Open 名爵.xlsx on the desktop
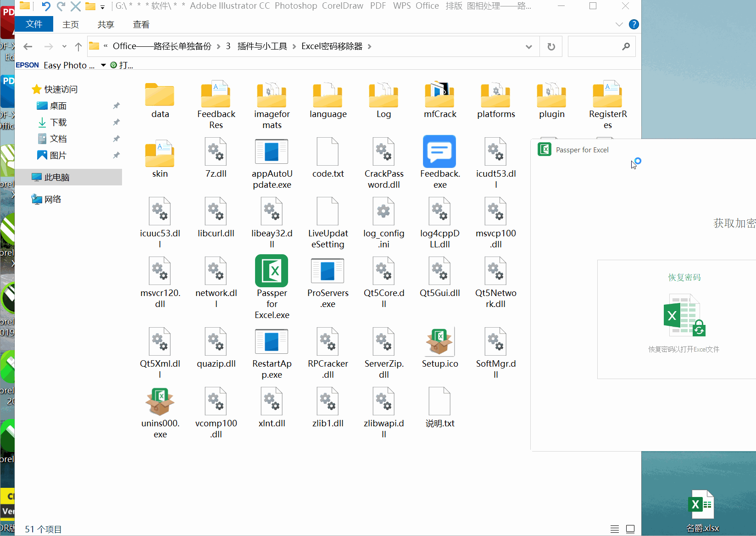756x536 pixels. 702,511
